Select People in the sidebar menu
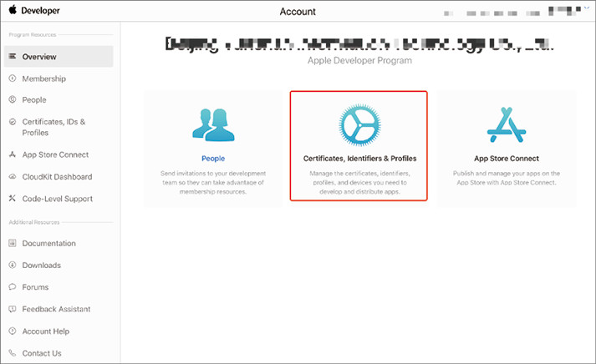This screenshot has height=364, width=596. coord(34,100)
